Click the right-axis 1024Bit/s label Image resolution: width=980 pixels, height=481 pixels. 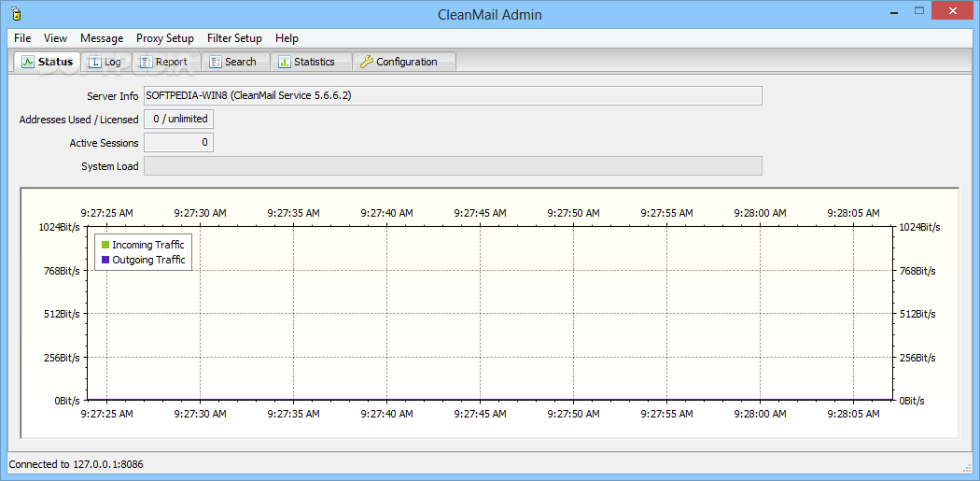[x=920, y=227]
